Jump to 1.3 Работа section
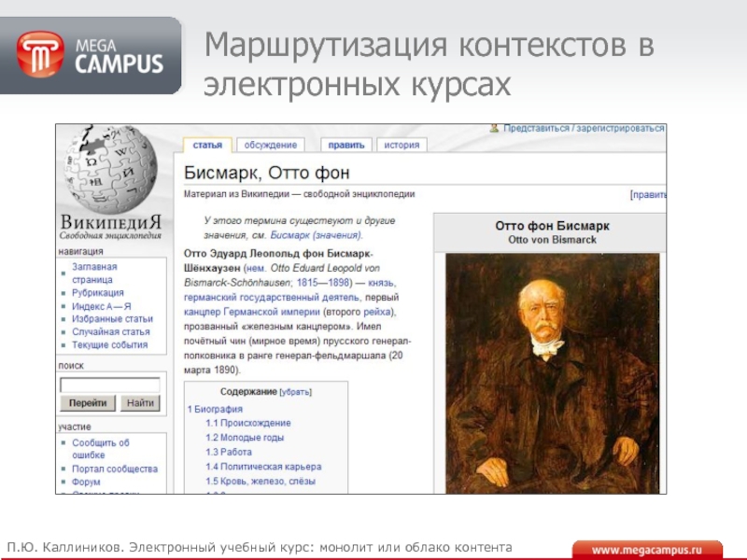 [229, 453]
